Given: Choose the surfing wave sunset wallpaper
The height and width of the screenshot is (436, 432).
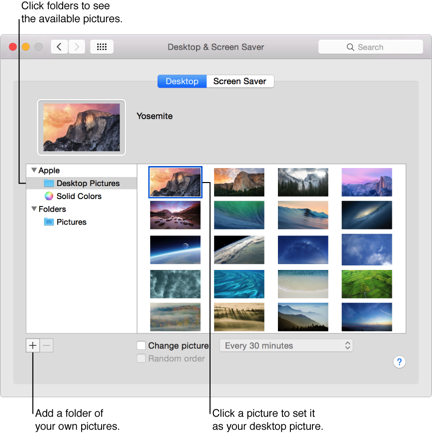Looking at the screenshot, I should (x=303, y=215).
